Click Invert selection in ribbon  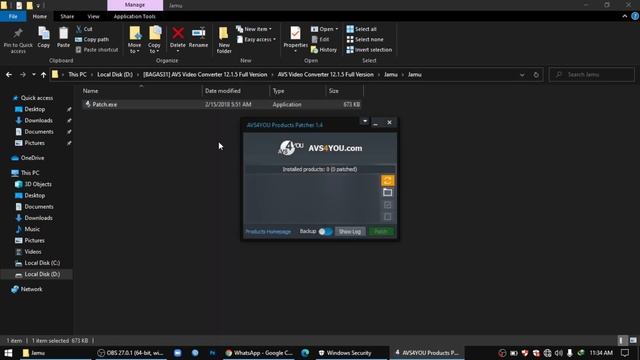pyautogui.click(x=369, y=49)
